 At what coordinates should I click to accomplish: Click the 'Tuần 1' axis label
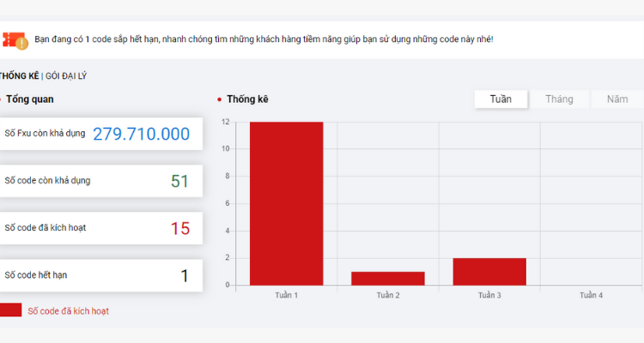(286, 295)
